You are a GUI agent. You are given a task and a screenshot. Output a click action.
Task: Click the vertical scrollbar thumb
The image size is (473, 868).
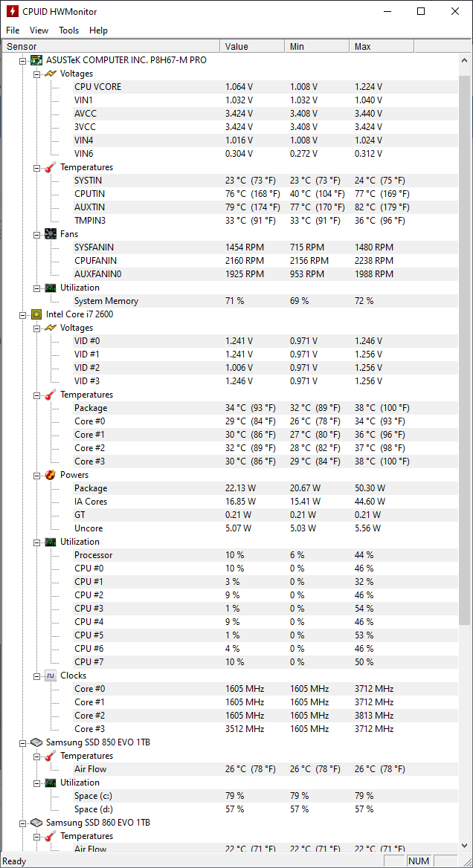click(x=464, y=350)
